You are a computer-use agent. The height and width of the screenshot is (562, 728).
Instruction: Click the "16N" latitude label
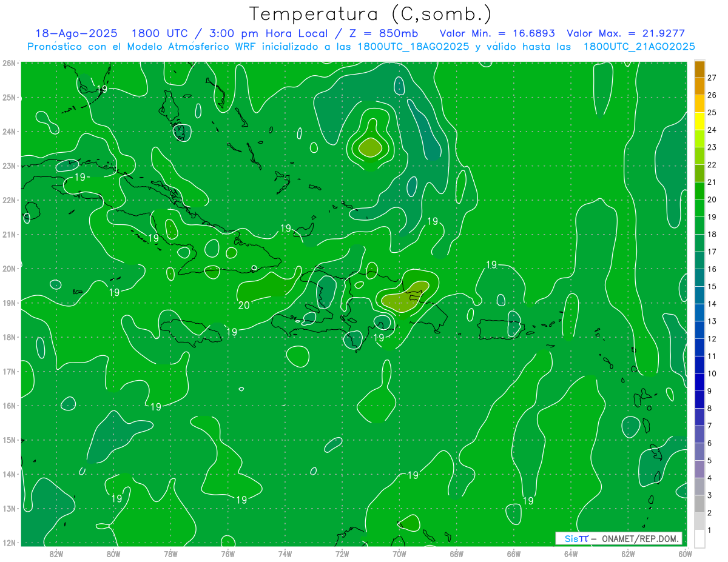[8, 406]
